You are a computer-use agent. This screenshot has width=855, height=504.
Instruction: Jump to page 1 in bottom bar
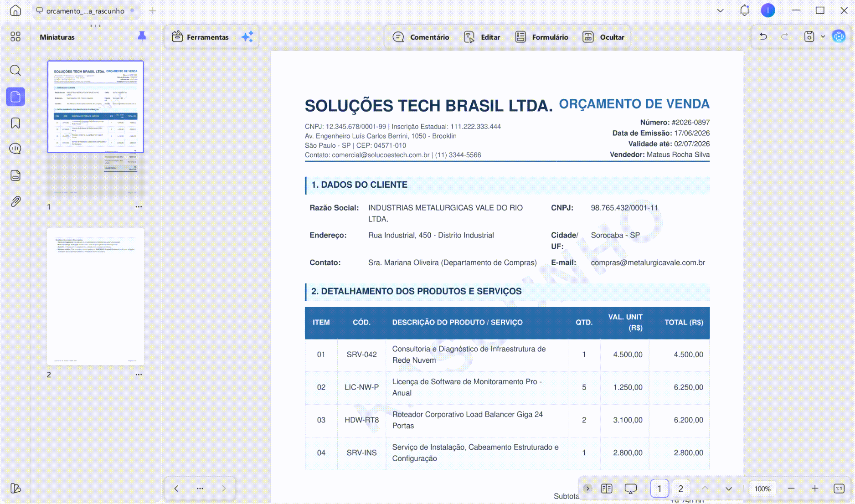click(659, 489)
